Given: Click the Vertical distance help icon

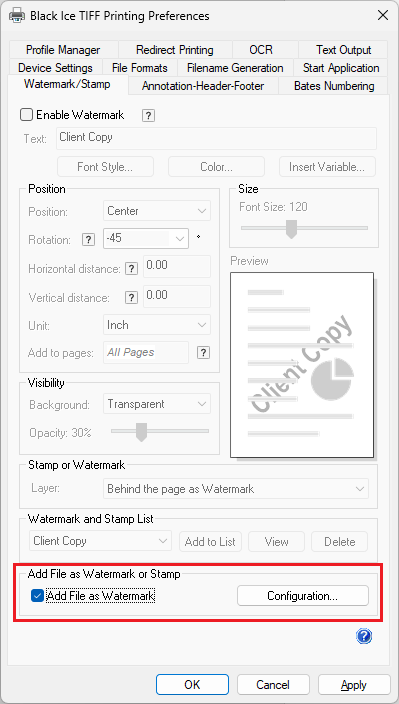Looking at the screenshot, I should tap(131, 298).
